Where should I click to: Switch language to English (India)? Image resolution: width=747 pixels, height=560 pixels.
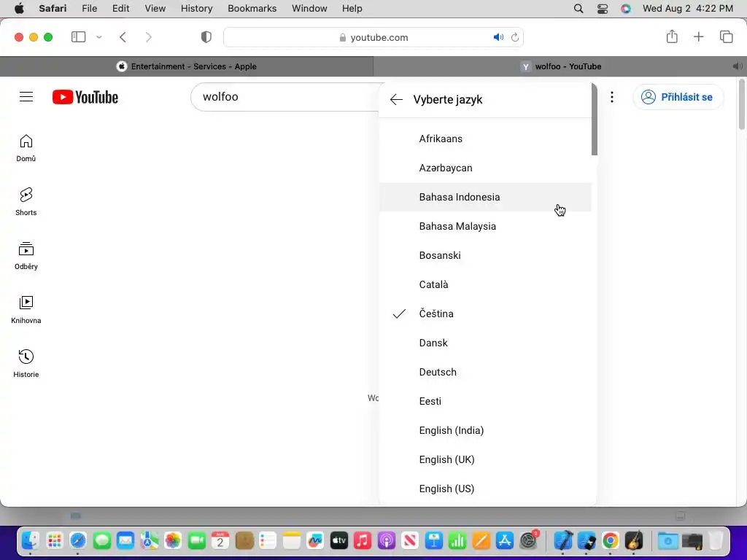pyautogui.click(x=485, y=430)
